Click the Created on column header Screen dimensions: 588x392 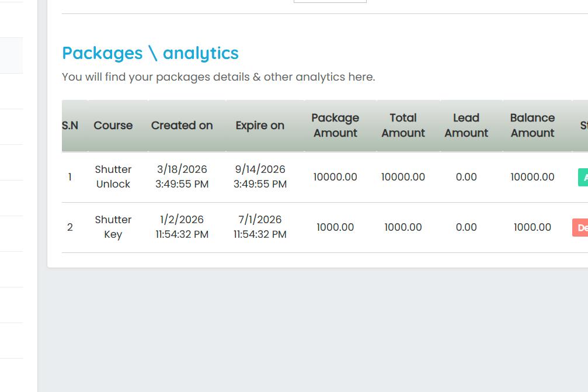coord(182,126)
